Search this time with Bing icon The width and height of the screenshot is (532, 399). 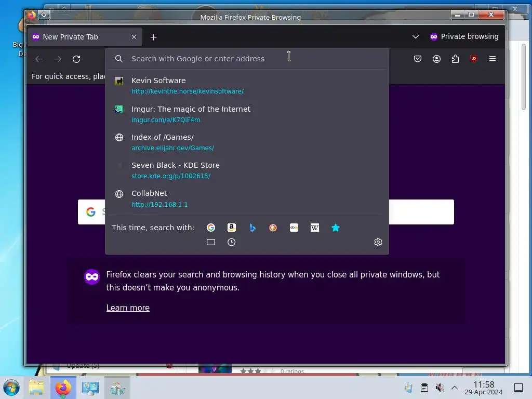pyautogui.click(x=252, y=228)
